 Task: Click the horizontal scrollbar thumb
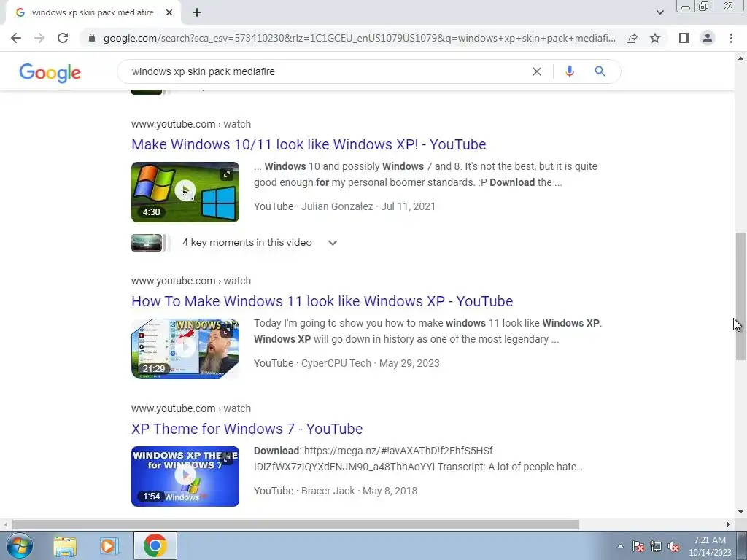295,525
